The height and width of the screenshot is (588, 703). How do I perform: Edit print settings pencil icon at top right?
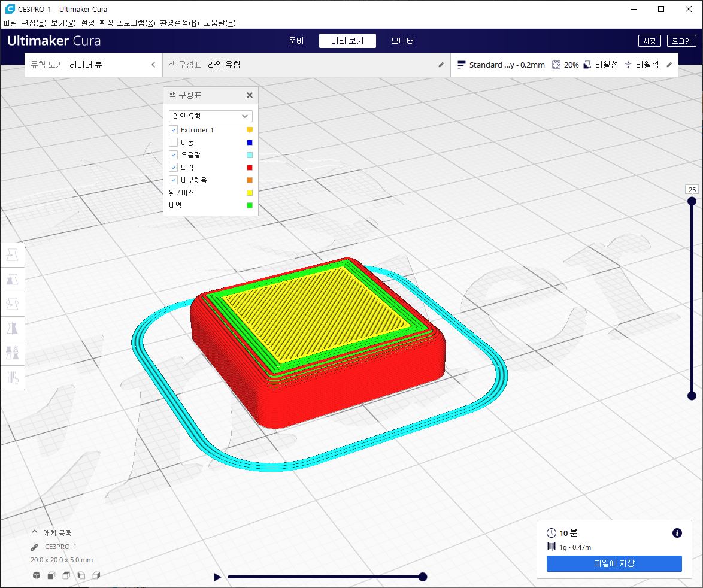[669, 65]
